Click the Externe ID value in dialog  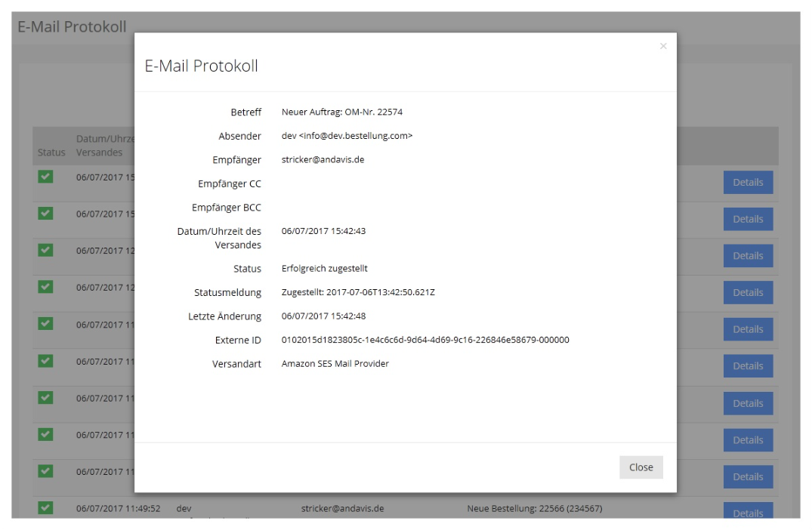coord(425,340)
